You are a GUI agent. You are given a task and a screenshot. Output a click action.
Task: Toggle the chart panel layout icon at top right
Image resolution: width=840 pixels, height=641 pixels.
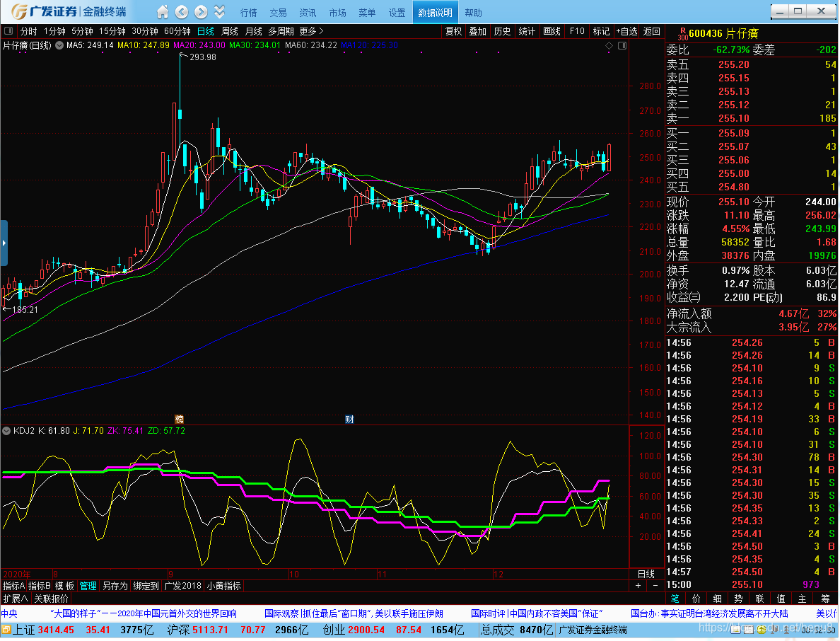click(x=622, y=46)
